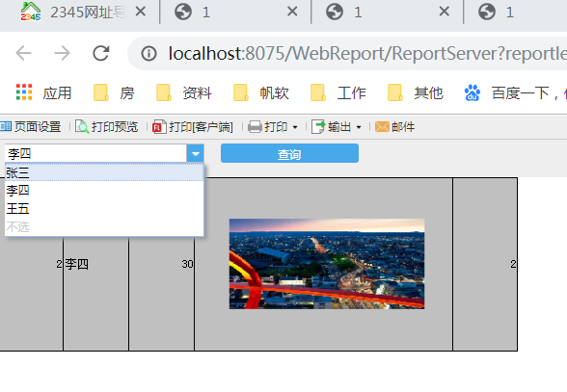
Task: Select 王五 from the dropdown list
Action: click(104, 208)
